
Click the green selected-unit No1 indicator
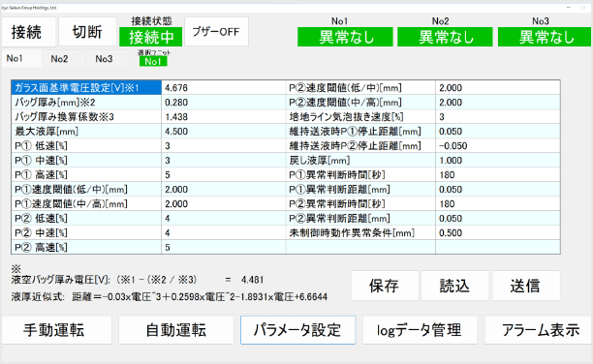(x=153, y=61)
